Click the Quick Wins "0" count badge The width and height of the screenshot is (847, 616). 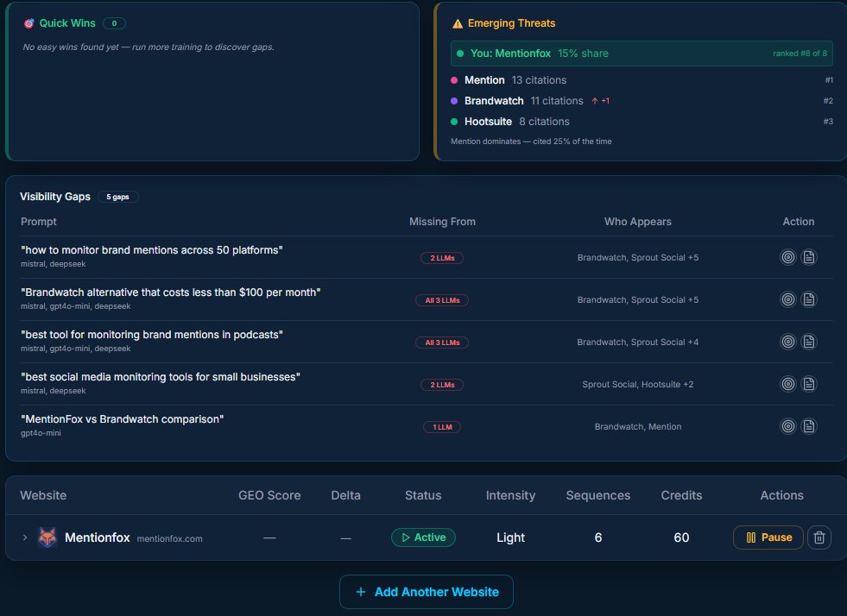tap(114, 23)
